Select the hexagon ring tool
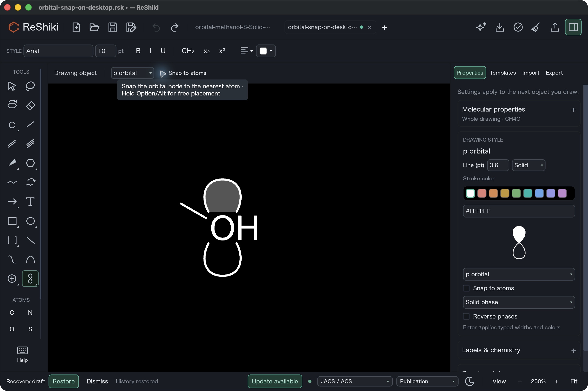The width and height of the screenshot is (588, 391). [30, 163]
